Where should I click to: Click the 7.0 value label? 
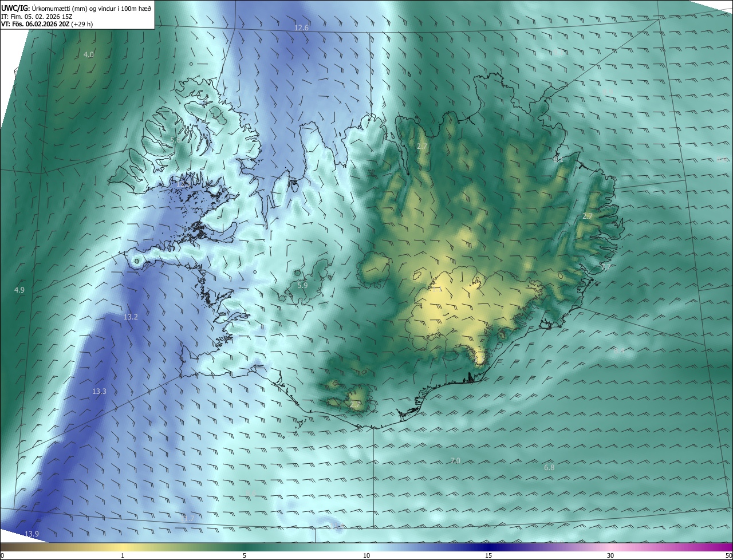pos(455,461)
